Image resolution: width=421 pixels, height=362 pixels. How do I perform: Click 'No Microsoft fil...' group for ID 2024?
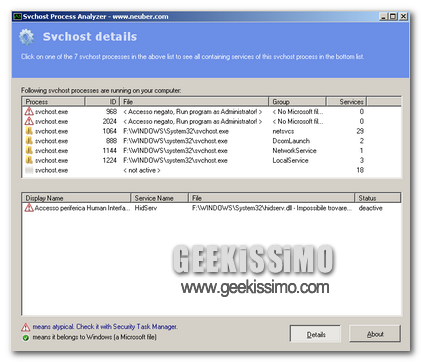[x=298, y=121]
